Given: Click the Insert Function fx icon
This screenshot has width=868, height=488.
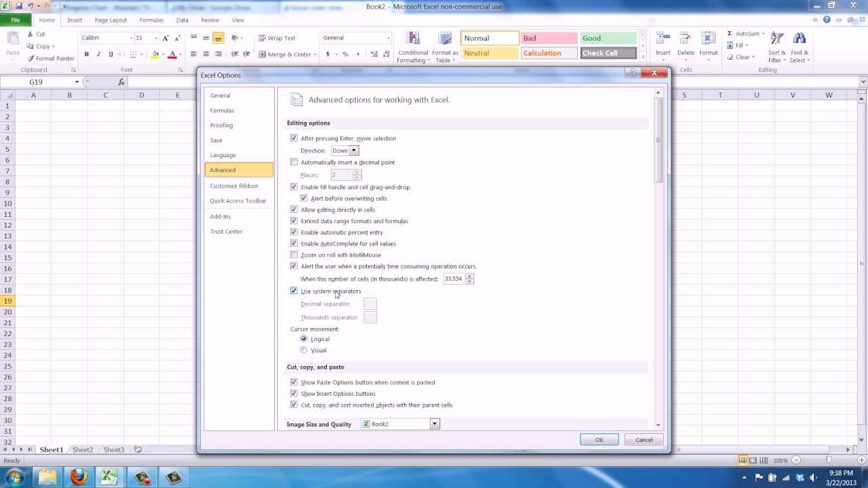Looking at the screenshot, I should (x=121, y=82).
